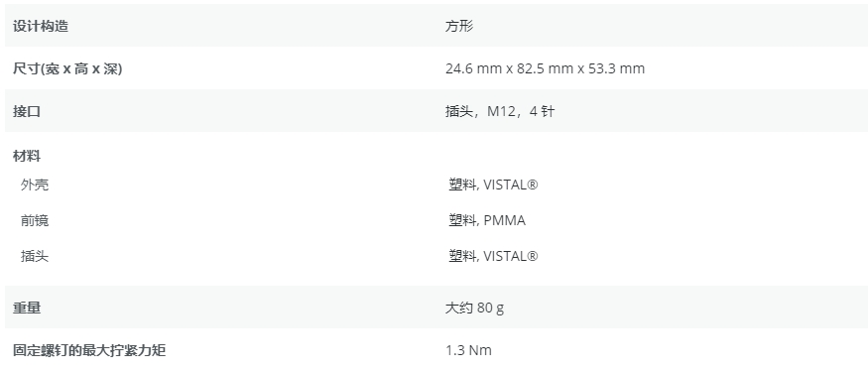This screenshot has height=372, width=868.
Task: Click the 53.3 mm depth figure
Action: tap(616, 68)
